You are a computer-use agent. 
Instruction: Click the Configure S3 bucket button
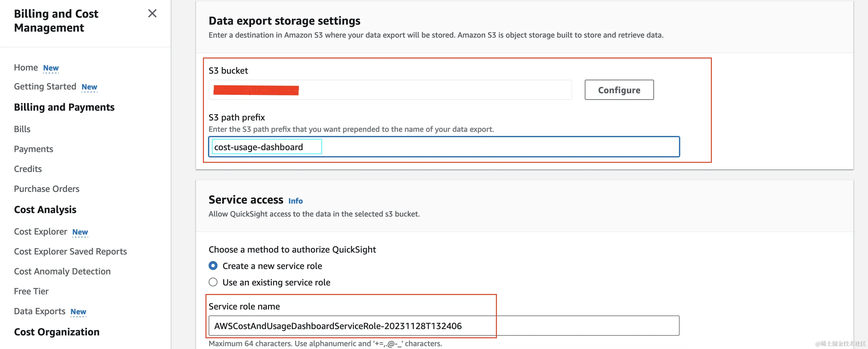pos(619,90)
